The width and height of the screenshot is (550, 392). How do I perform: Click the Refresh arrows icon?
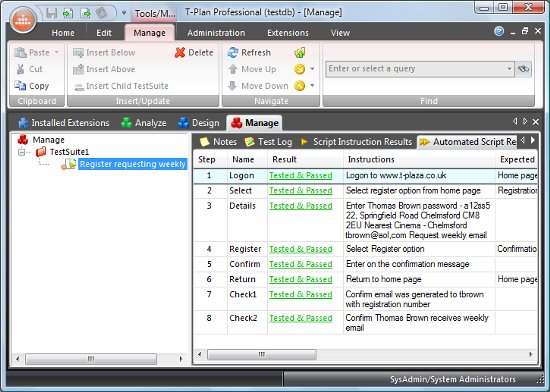tap(233, 53)
